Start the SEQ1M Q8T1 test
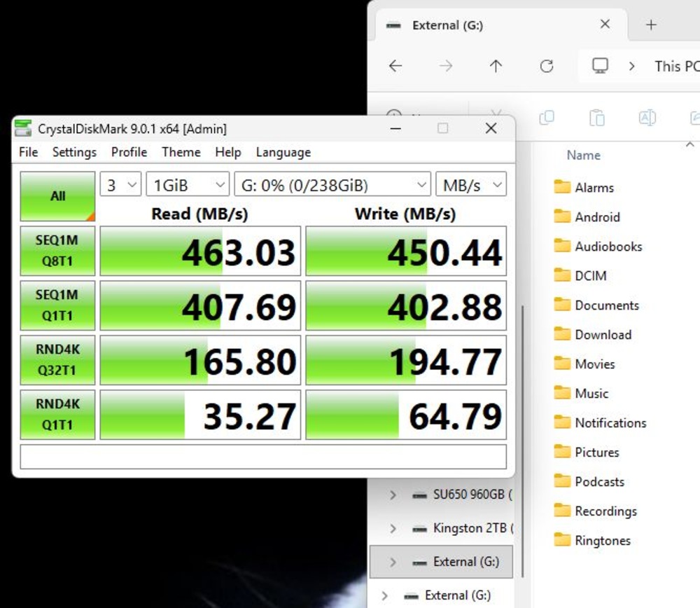 point(57,251)
